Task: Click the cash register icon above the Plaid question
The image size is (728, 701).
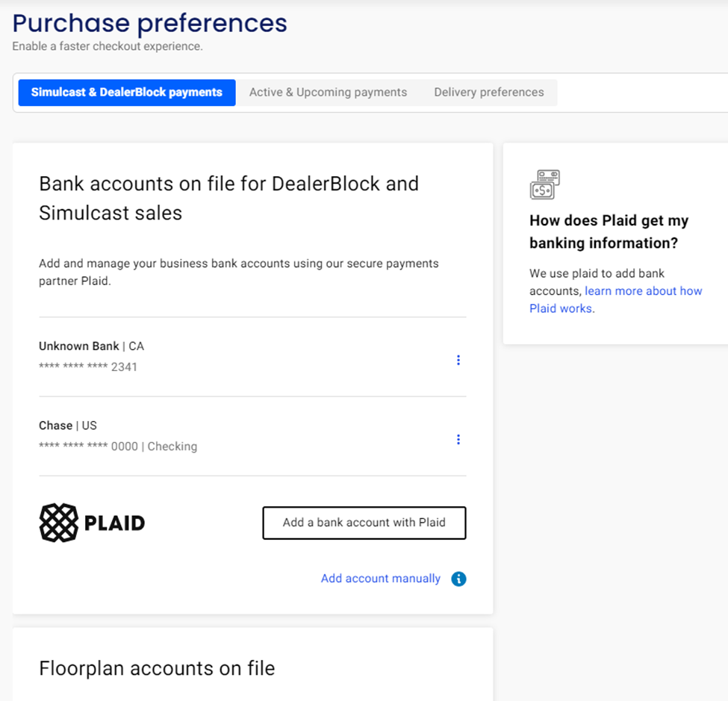Action: point(544,184)
